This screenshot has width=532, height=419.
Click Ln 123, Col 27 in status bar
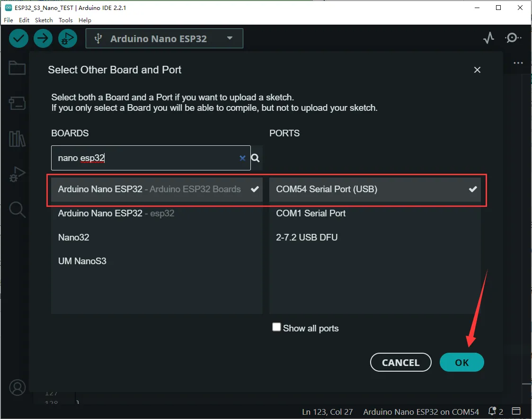pos(328,412)
